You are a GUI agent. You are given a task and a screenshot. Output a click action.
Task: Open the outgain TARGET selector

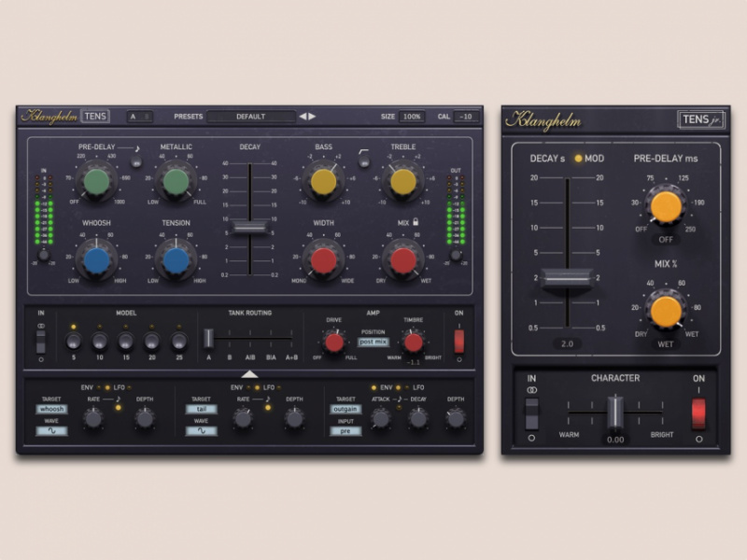tap(345, 409)
